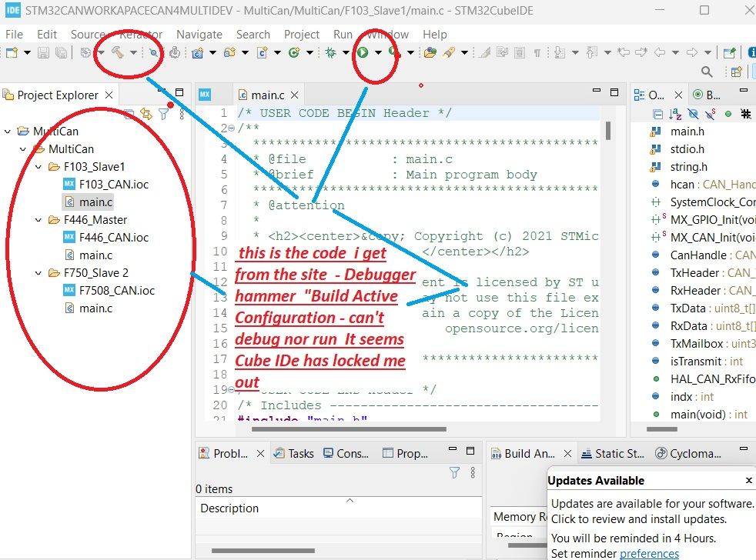Click the pen Search toolbar icon

click(449, 52)
